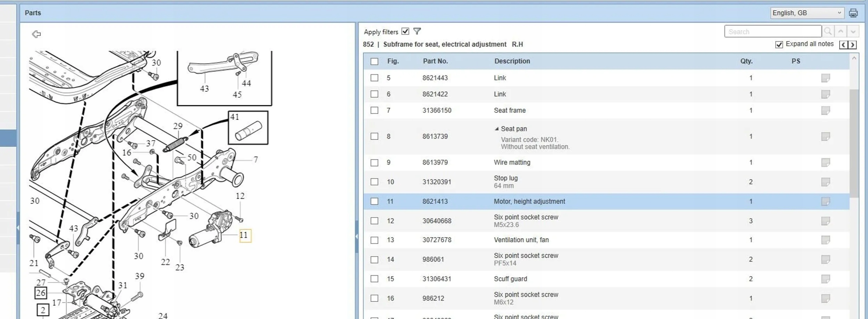Click callout 11 in the diagram

point(244,235)
